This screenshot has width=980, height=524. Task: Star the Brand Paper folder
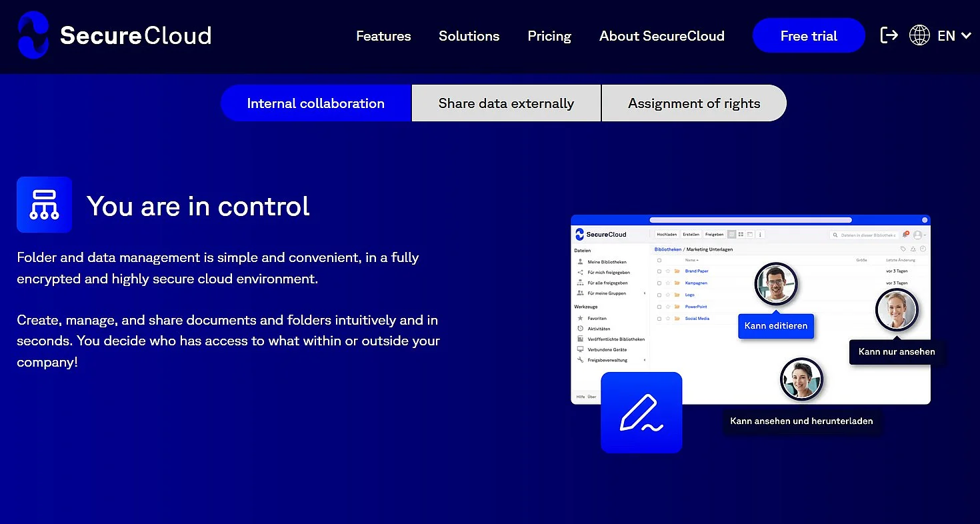(668, 271)
